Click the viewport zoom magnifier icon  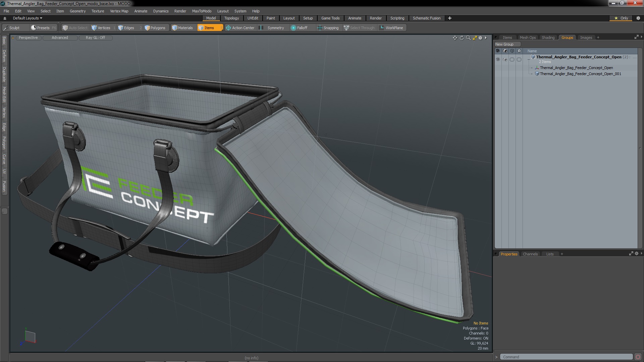[x=468, y=38]
